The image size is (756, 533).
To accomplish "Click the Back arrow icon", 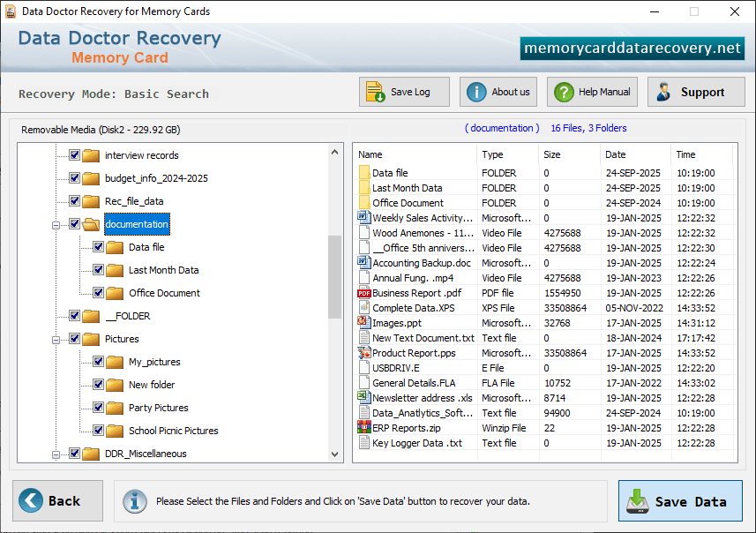I will (30, 500).
